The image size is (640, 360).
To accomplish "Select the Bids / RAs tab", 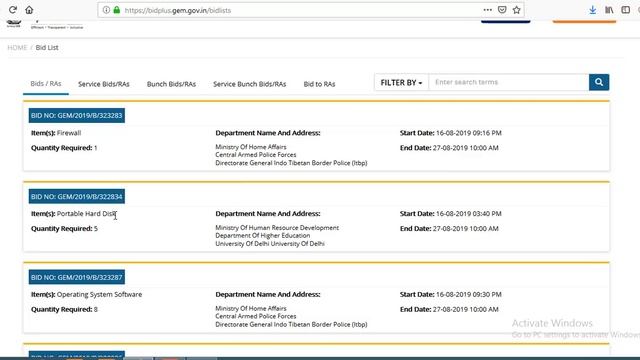I will 46,84.
